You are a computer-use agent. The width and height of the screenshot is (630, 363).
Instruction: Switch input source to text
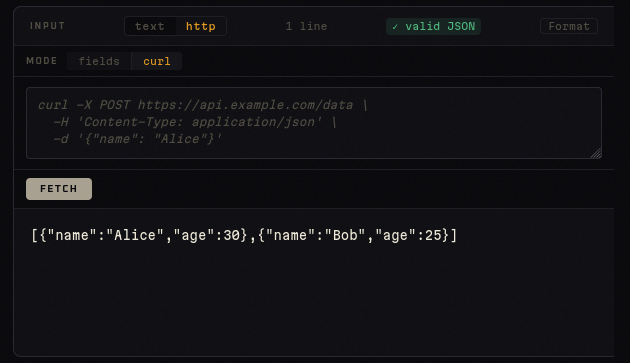[x=150, y=26]
